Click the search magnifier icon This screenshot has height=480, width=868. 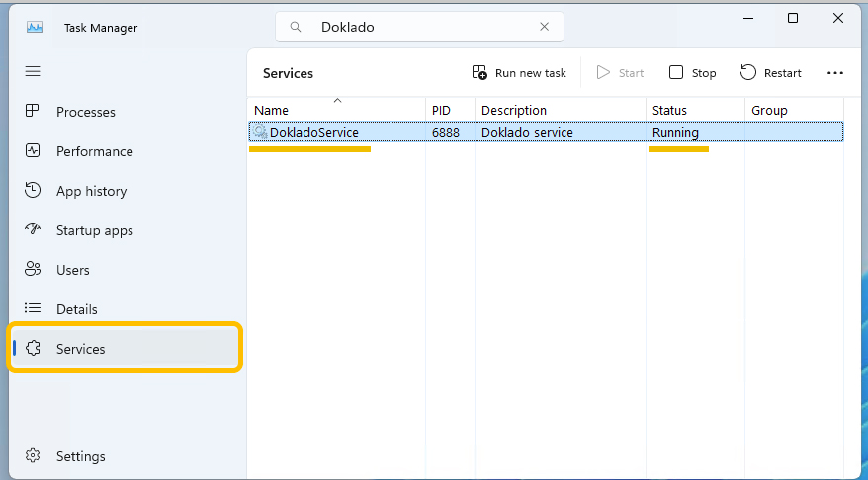(296, 27)
